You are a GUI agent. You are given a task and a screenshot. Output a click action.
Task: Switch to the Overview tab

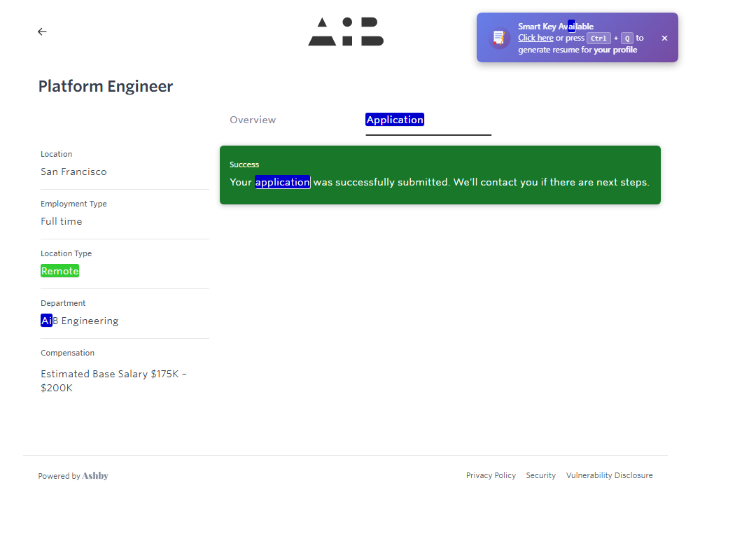253,120
